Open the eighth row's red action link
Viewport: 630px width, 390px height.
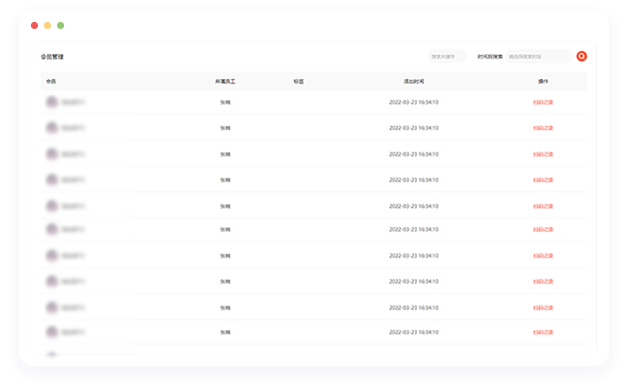543,282
